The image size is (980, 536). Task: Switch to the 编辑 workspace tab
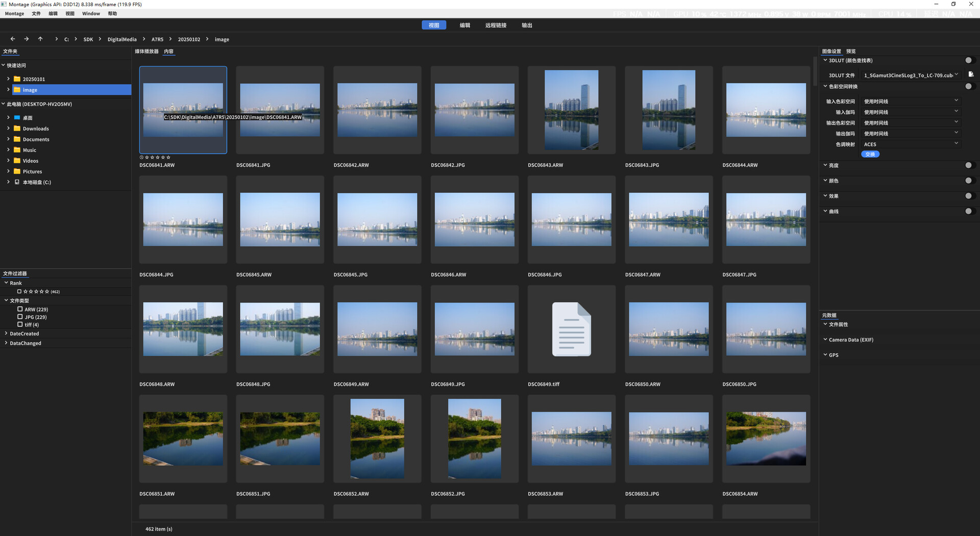click(465, 24)
